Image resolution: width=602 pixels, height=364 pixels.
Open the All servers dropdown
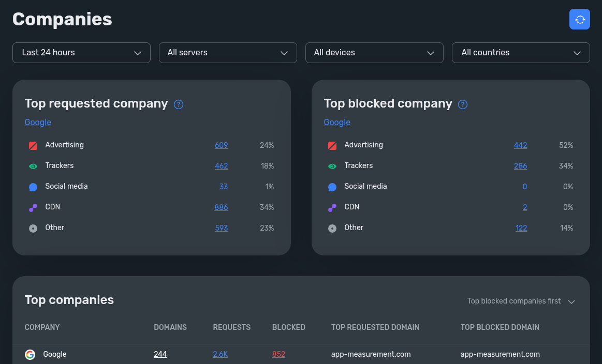[x=228, y=53]
